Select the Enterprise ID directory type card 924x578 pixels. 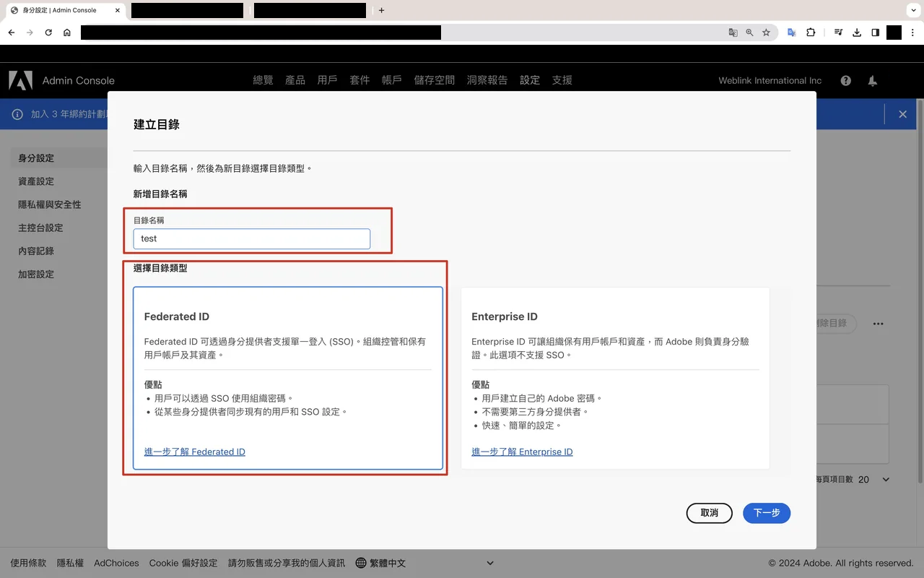point(615,379)
